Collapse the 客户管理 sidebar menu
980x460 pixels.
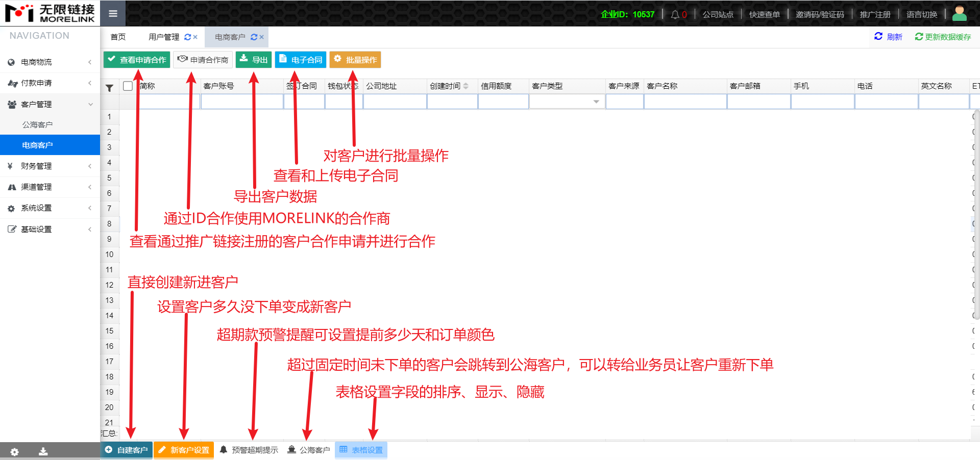coord(50,104)
